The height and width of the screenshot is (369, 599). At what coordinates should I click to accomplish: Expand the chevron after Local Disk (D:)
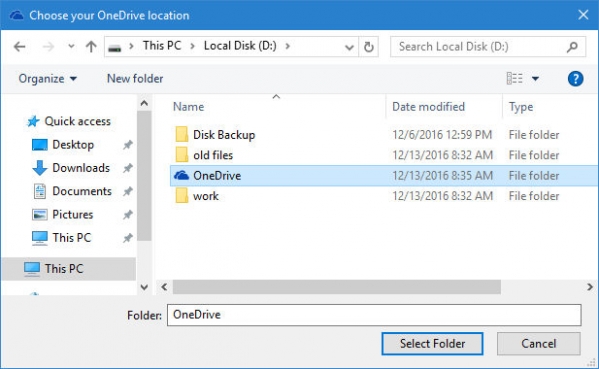point(288,46)
